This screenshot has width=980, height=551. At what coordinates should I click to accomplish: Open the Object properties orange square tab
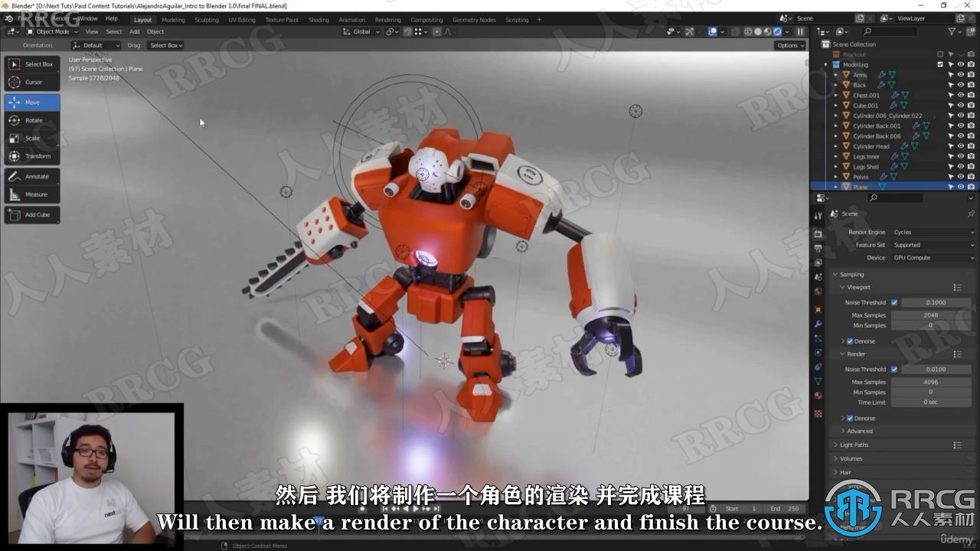818,309
